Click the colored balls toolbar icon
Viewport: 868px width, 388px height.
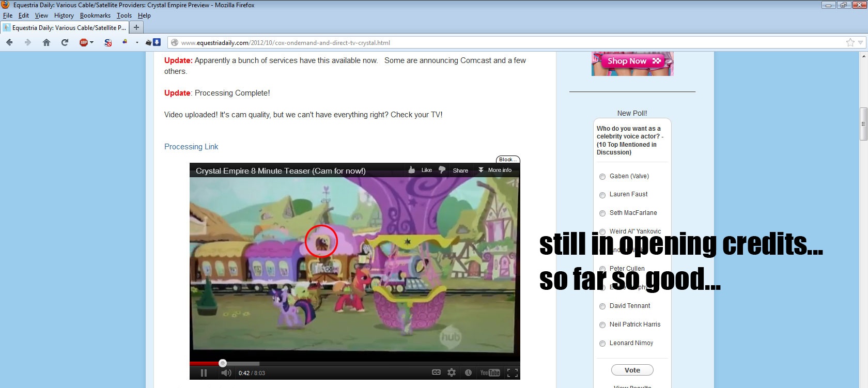click(125, 42)
